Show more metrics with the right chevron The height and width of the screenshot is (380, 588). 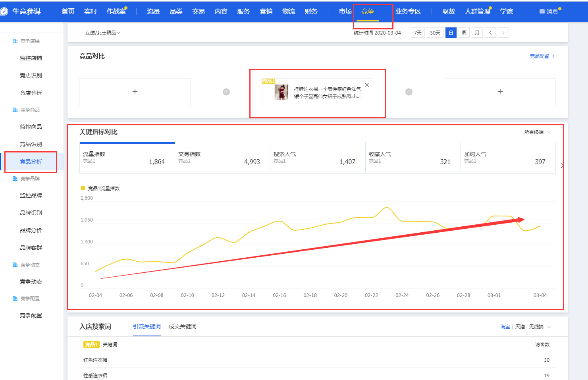point(562,166)
